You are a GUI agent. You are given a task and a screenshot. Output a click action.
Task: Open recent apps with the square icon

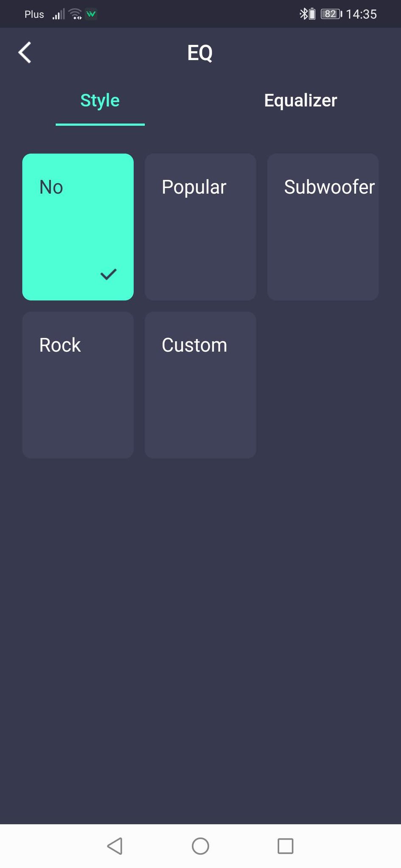tap(286, 846)
